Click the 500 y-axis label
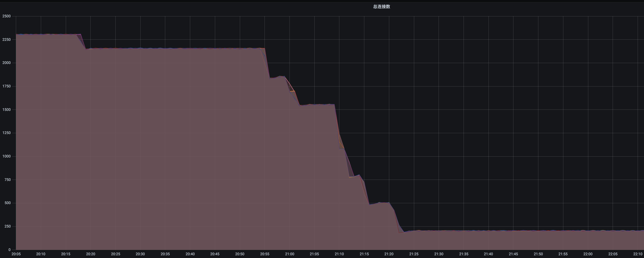This screenshot has height=258, width=644. coord(7,203)
